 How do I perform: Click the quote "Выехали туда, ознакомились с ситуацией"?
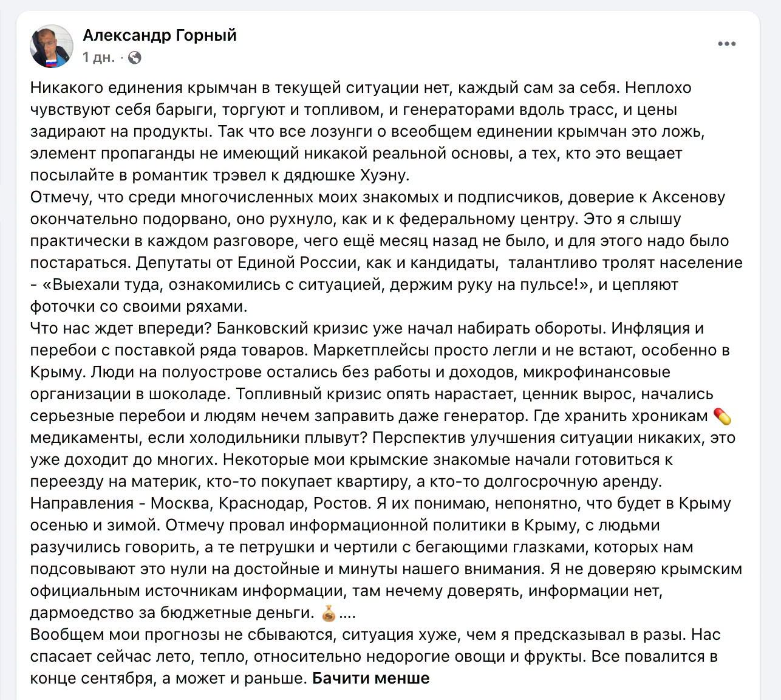click(216, 284)
